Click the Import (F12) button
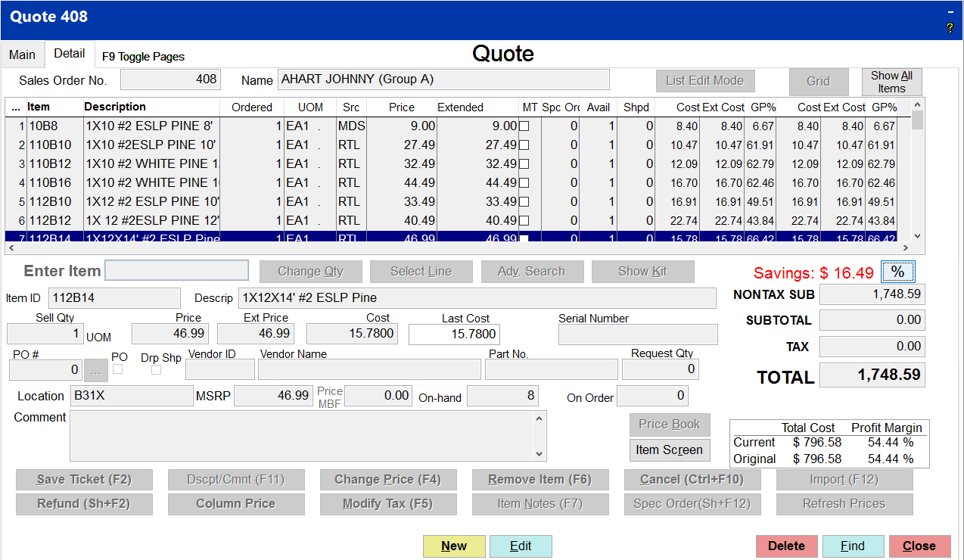Image resolution: width=964 pixels, height=560 pixels. tap(844, 480)
